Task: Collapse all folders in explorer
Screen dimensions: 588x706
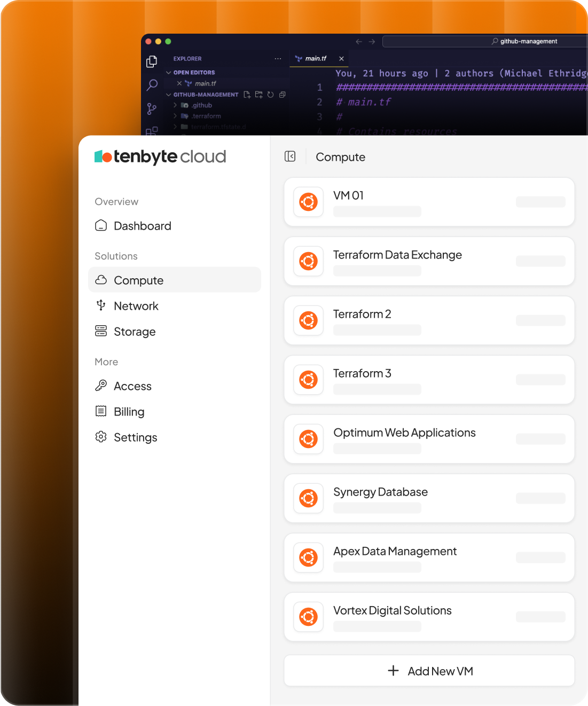Action: pyautogui.click(x=283, y=95)
